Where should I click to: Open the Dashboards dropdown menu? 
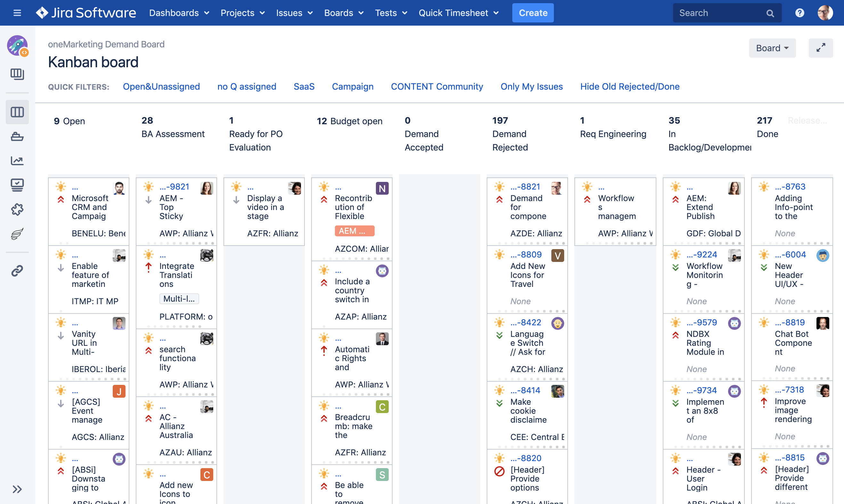pyautogui.click(x=179, y=13)
